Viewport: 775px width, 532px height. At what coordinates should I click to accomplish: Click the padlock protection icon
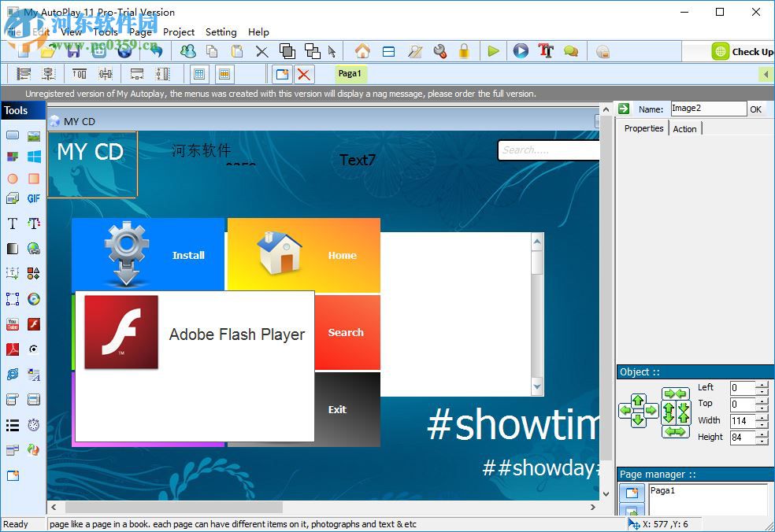464,51
